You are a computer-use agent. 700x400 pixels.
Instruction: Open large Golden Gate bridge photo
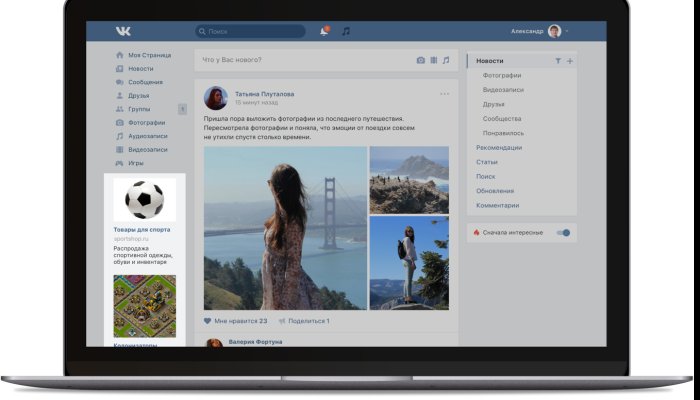pos(285,228)
